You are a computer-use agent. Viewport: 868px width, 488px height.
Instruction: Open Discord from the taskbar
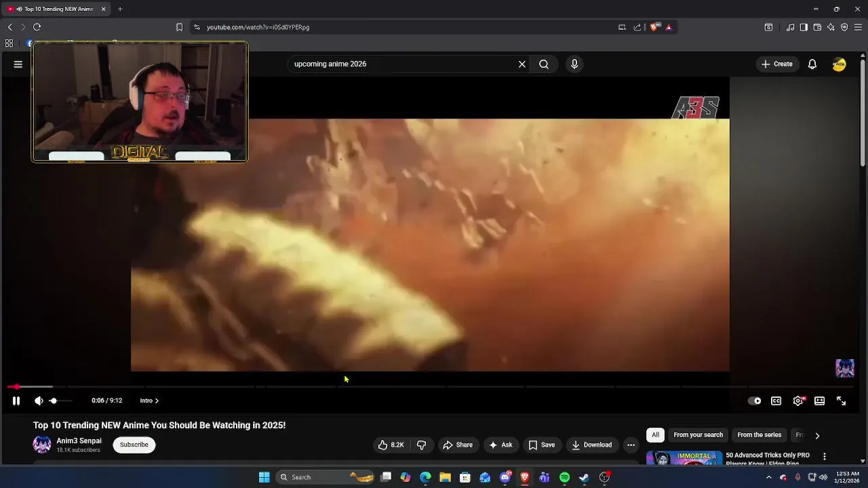pyautogui.click(x=505, y=477)
